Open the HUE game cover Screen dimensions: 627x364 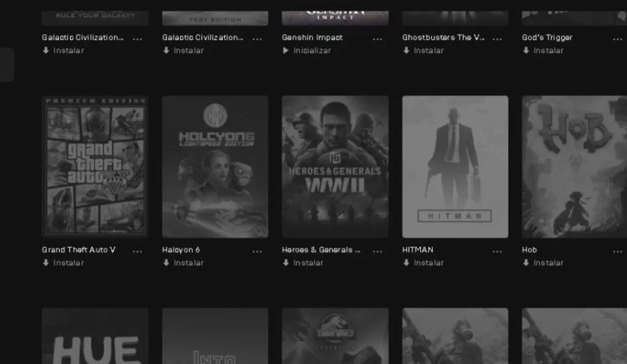point(95,336)
